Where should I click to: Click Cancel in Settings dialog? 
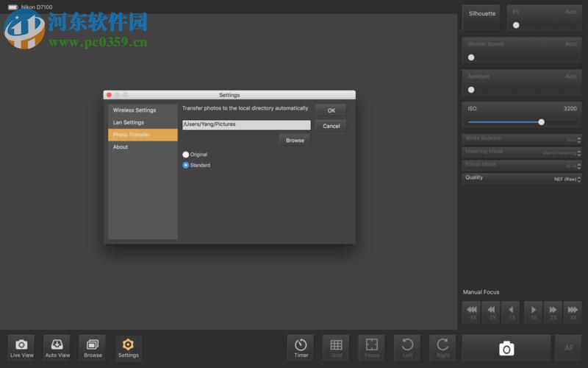pos(331,126)
